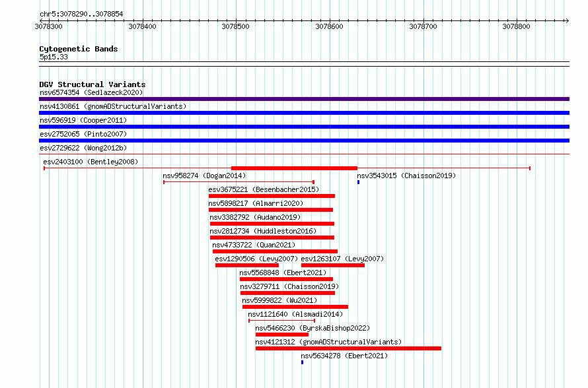Viewport: 588px width, 388px height.
Task: Select the 5p15.33 band label
Action: (x=54, y=57)
